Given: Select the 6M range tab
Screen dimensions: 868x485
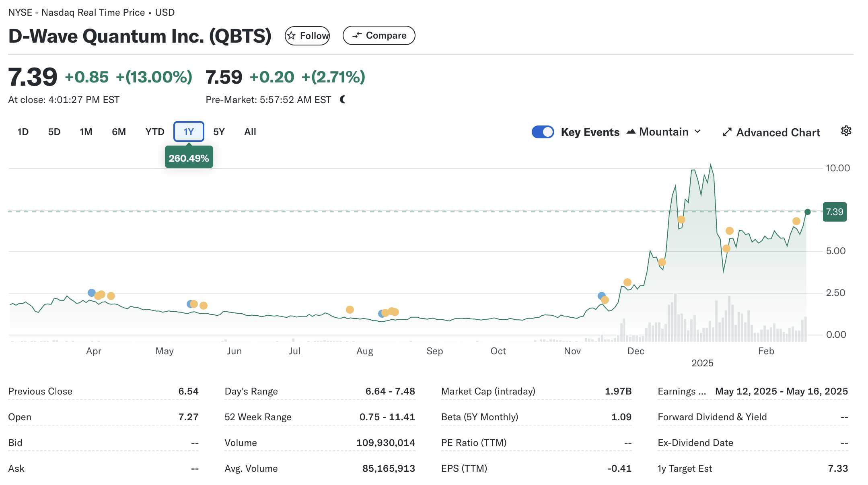Looking at the screenshot, I should click(119, 132).
